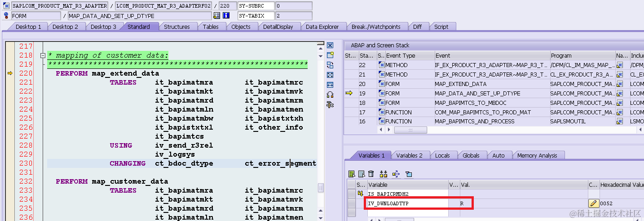
Task: Select row button for IS_BAPICRMDH2
Action: pos(352,194)
